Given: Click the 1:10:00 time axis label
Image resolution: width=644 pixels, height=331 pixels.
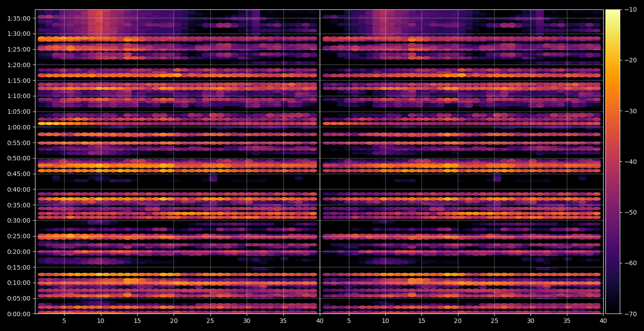Looking at the screenshot, I should [x=19, y=96].
